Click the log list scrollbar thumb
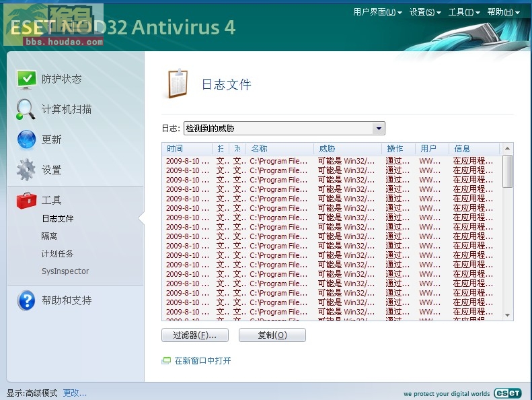Screen dimensions: 532x400 (x=508, y=172)
